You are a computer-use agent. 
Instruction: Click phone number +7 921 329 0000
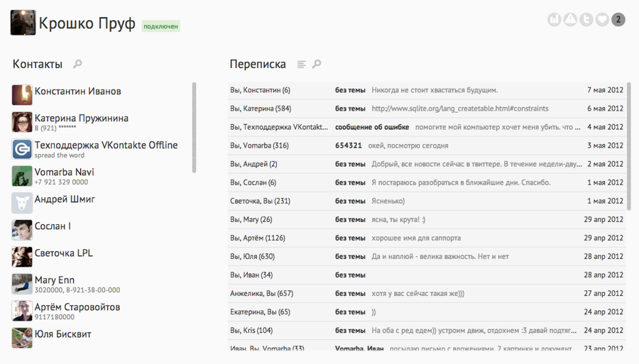click(61, 182)
